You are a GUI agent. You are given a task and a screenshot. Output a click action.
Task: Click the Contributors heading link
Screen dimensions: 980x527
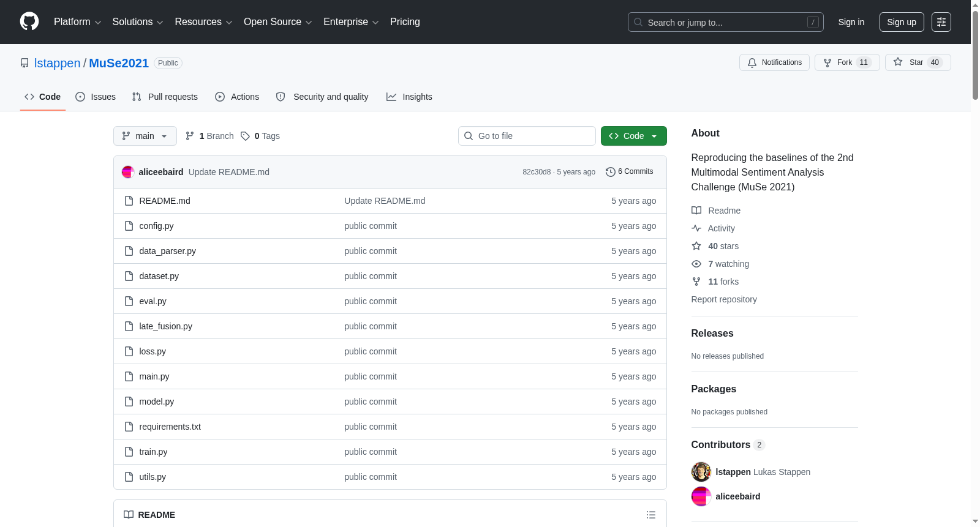tap(728, 445)
